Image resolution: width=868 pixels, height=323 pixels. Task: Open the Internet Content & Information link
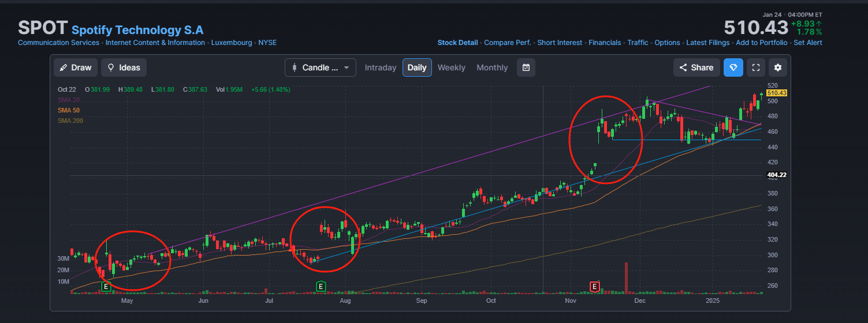click(155, 43)
